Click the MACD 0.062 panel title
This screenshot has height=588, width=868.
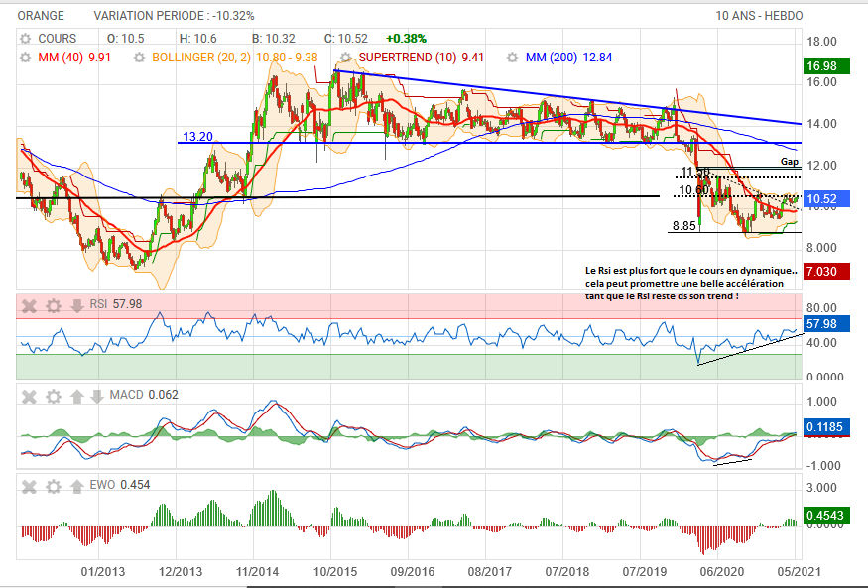[144, 395]
